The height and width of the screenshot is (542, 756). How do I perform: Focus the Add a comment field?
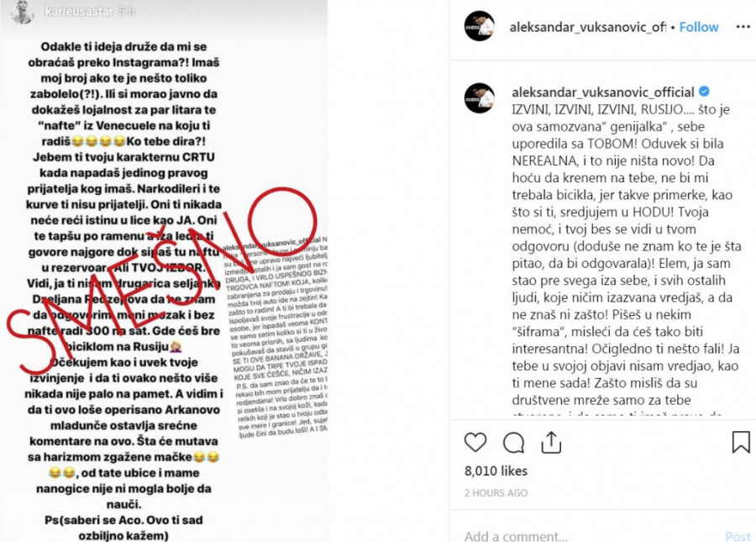coord(592,536)
